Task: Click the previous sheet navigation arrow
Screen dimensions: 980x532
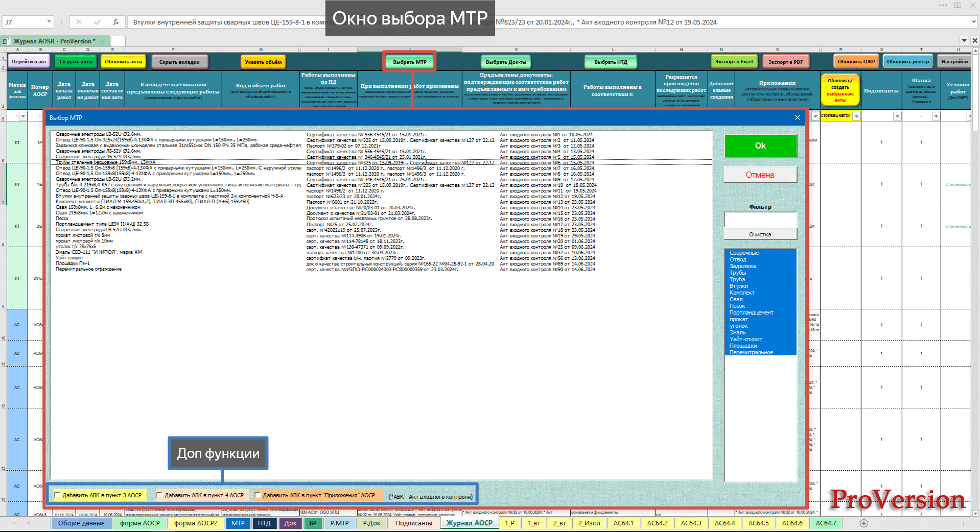Action: click(14, 523)
